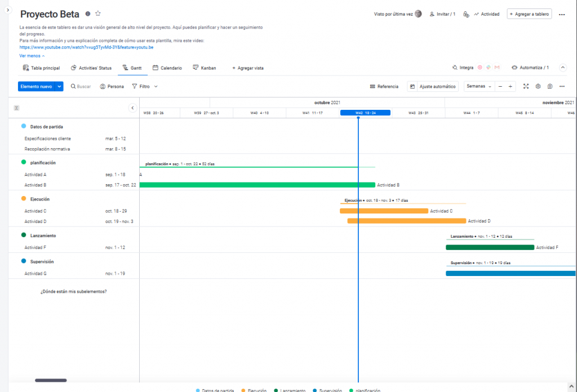Viewport: 577px width, 392px height.
Task: Expand the Elemento nuevo dropdown arrow
Action: (x=59, y=87)
